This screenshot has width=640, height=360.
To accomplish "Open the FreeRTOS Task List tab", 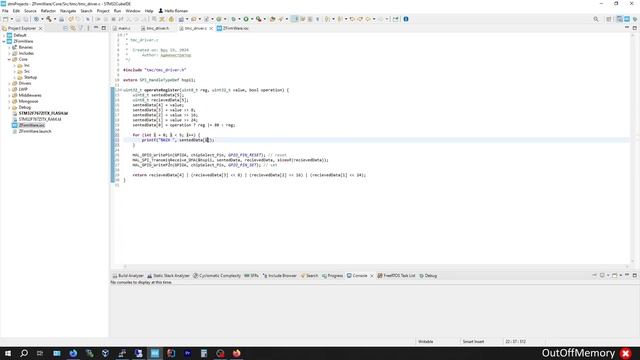I will (396, 276).
